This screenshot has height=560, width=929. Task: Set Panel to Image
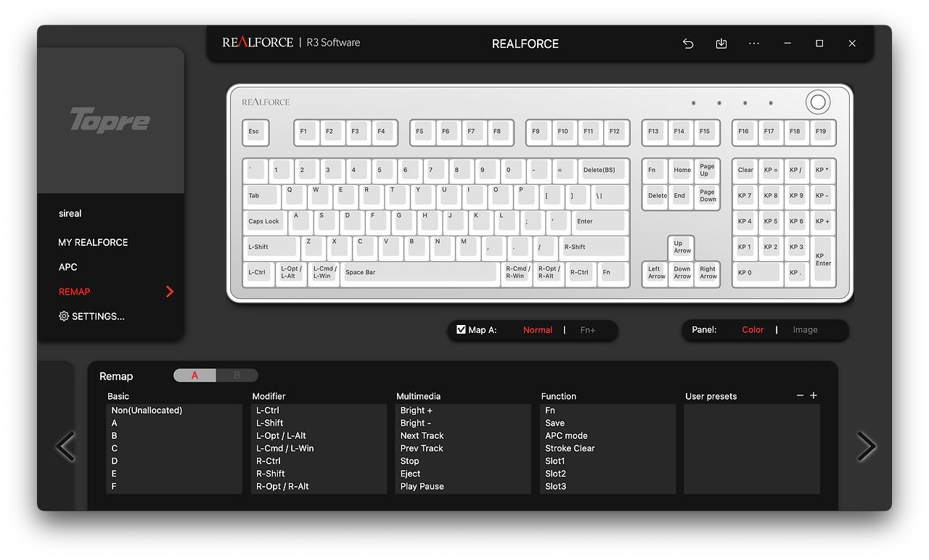(805, 330)
